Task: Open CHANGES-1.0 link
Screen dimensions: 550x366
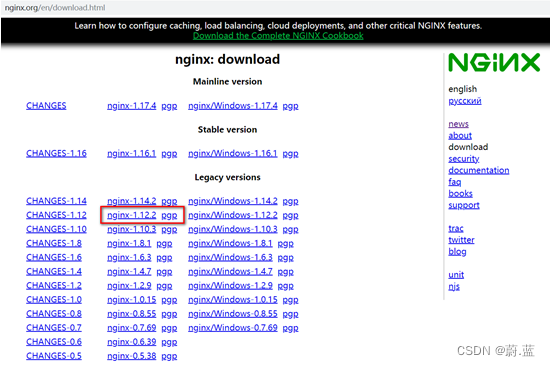Action: (54, 299)
